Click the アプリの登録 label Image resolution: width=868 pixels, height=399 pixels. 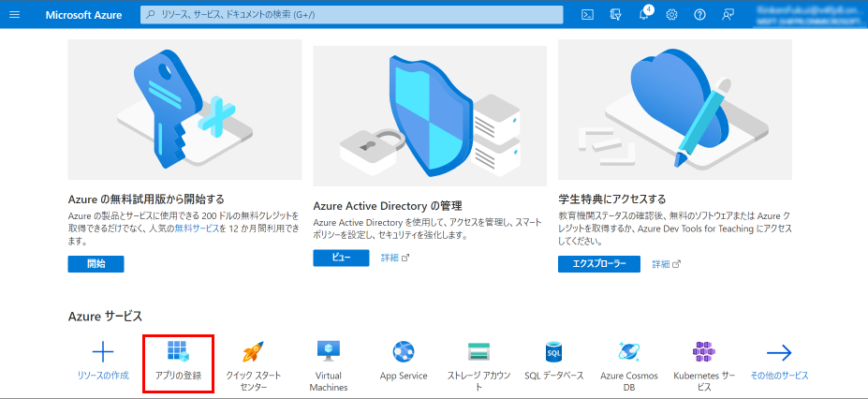pyautogui.click(x=178, y=376)
